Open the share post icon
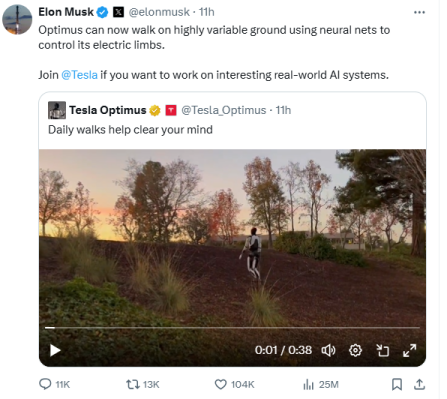This screenshot has height=399, width=447. click(x=419, y=384)
